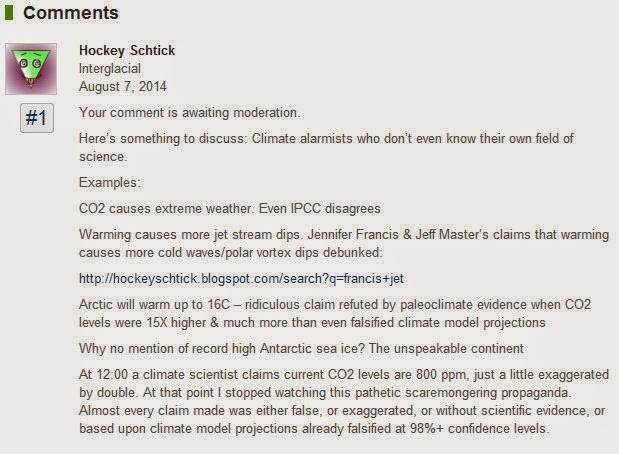Viewport: 619px width, 454px height.
Task: Click the 'At 12:00 a climate scientist' sentence
Action: coord(344,383)
